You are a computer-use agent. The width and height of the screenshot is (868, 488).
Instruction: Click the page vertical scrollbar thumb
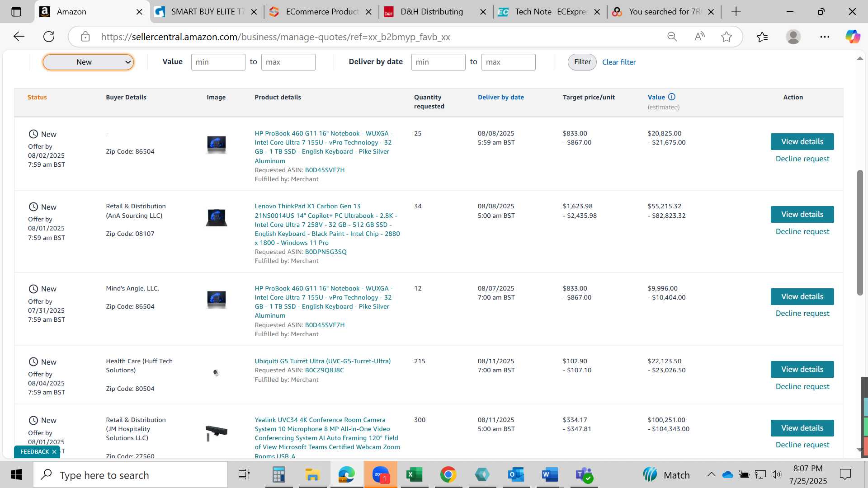coord(860,233)
